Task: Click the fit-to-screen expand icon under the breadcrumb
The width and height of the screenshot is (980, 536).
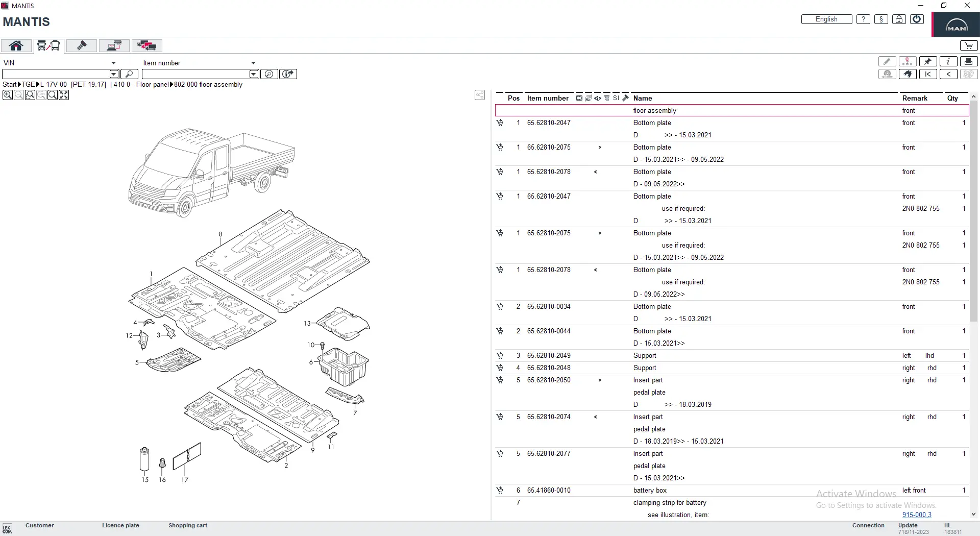Action: [x=64, y=95]
